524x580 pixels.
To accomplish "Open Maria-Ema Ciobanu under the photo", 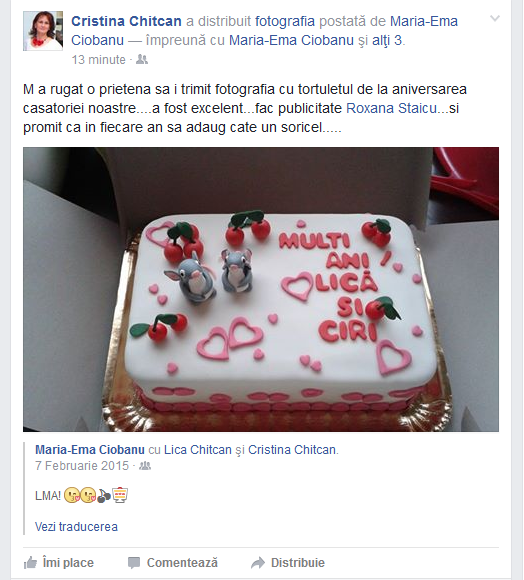I will (90, 450).
